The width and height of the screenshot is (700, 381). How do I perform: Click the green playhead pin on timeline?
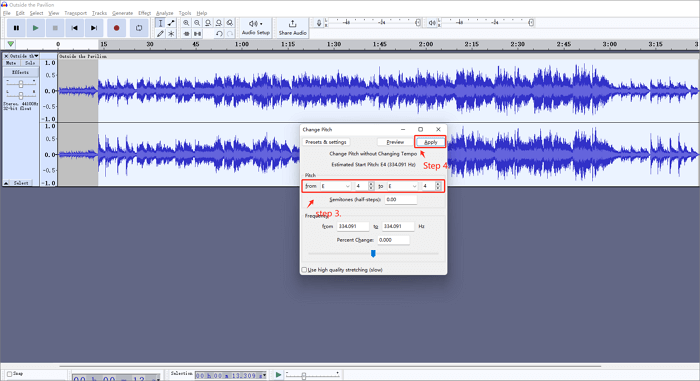point(10,44)
